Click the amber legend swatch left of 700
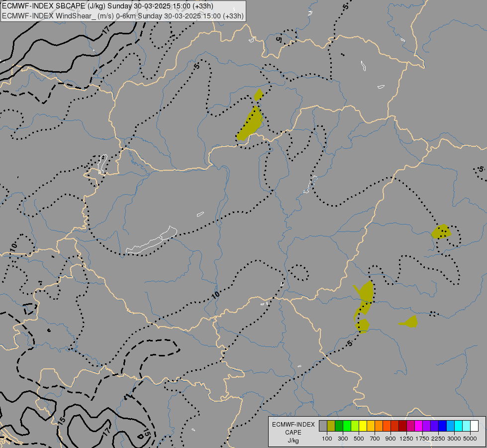 [x=371, y=426]
